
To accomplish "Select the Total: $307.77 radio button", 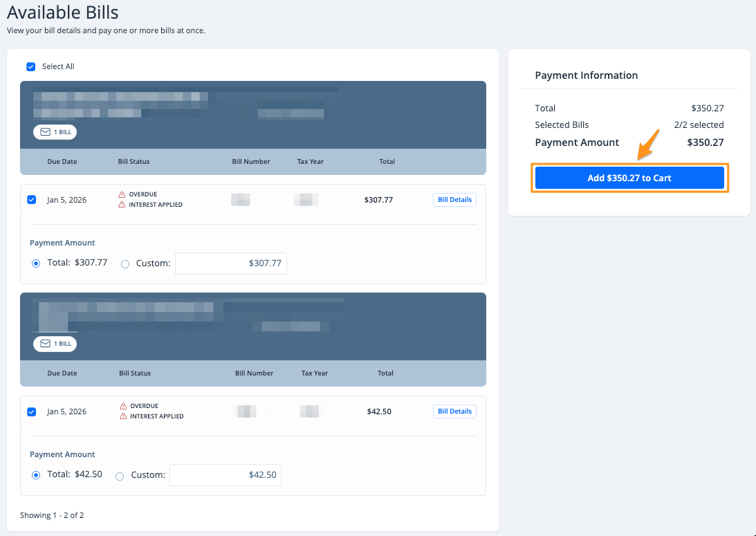I will pyautogui.click(x=36, y=264).
